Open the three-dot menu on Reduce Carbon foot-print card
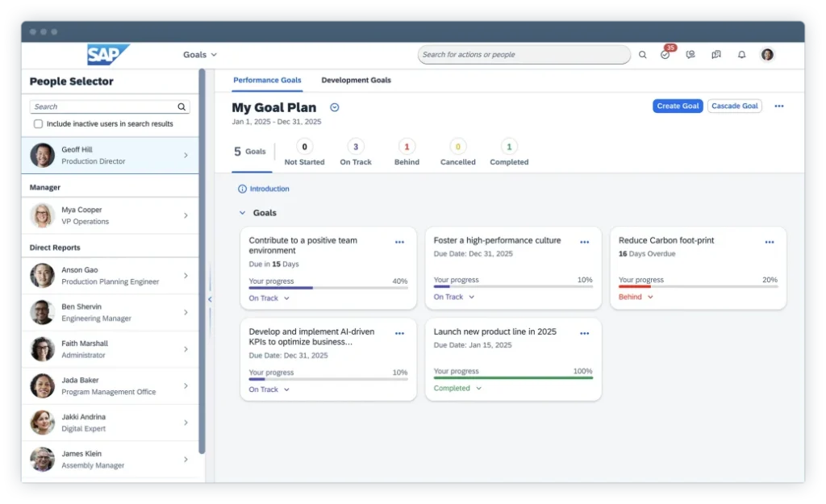Image resolution: width=826 pixels, height=504 pixels. tap(770, 242)
